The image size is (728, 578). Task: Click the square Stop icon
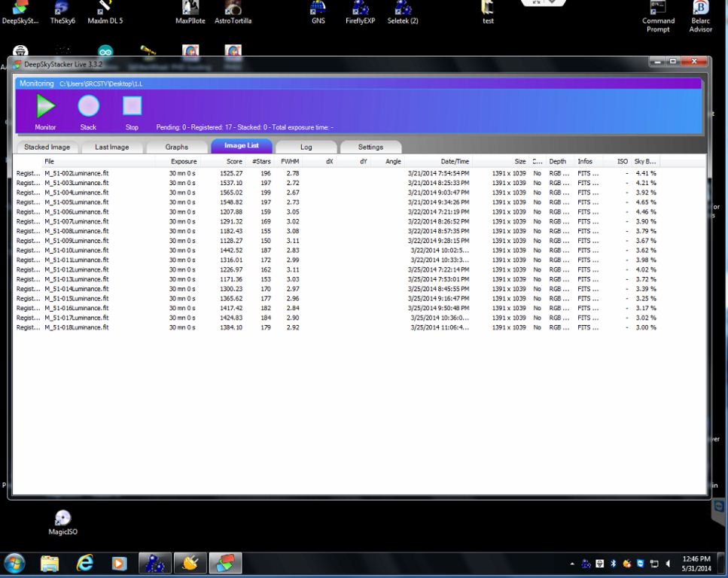[x=132, y=106]
